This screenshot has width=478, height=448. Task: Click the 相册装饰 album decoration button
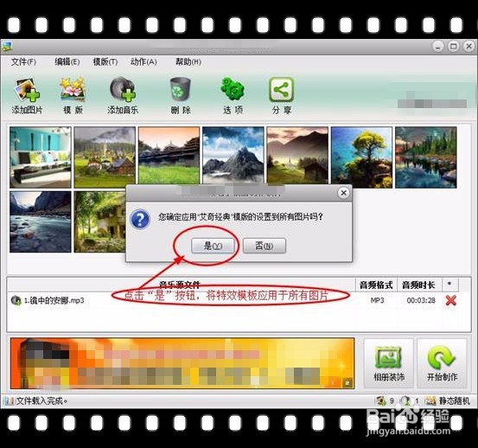389,363
